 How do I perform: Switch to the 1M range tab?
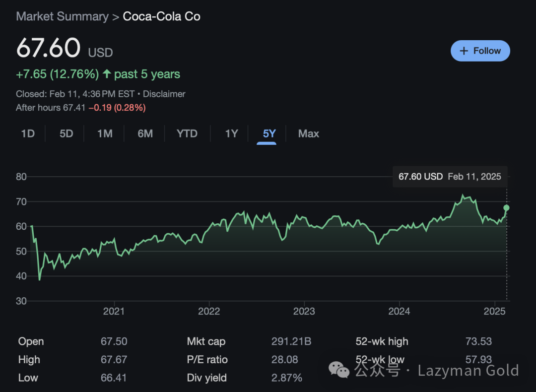click(105, 133)
